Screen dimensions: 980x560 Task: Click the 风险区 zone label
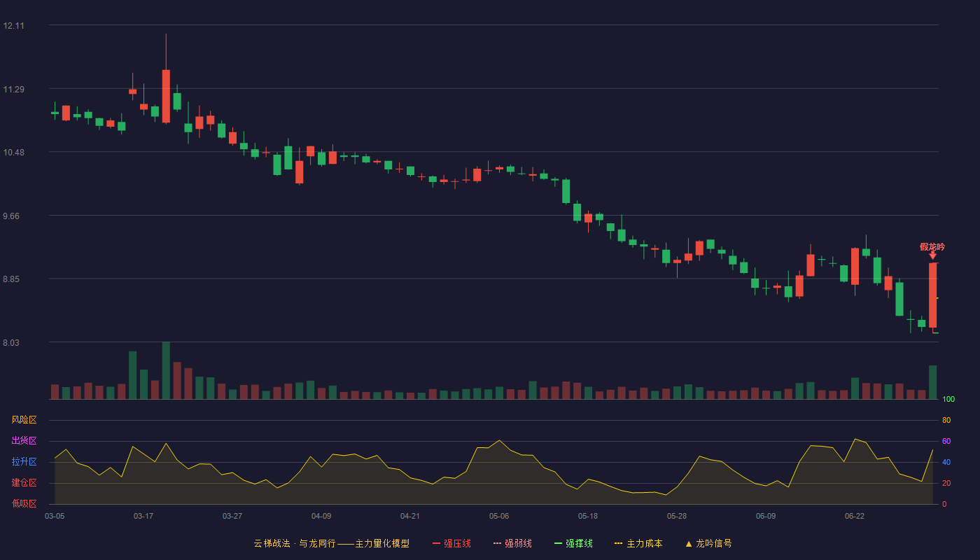[24, 420]
